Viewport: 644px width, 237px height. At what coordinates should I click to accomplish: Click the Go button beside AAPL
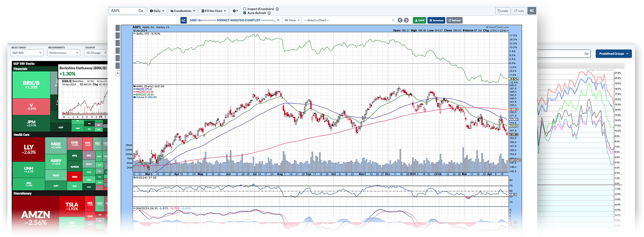click(x=141, y=11)
